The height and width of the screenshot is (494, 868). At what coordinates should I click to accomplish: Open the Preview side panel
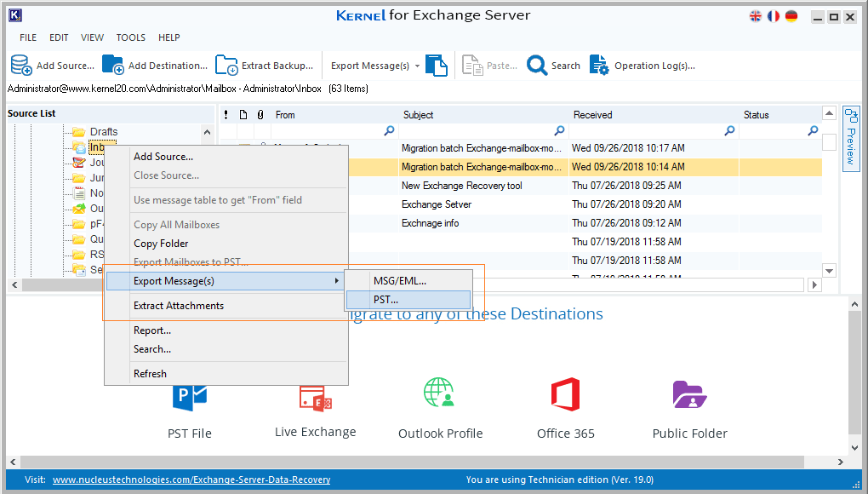[x=851, y=139]
